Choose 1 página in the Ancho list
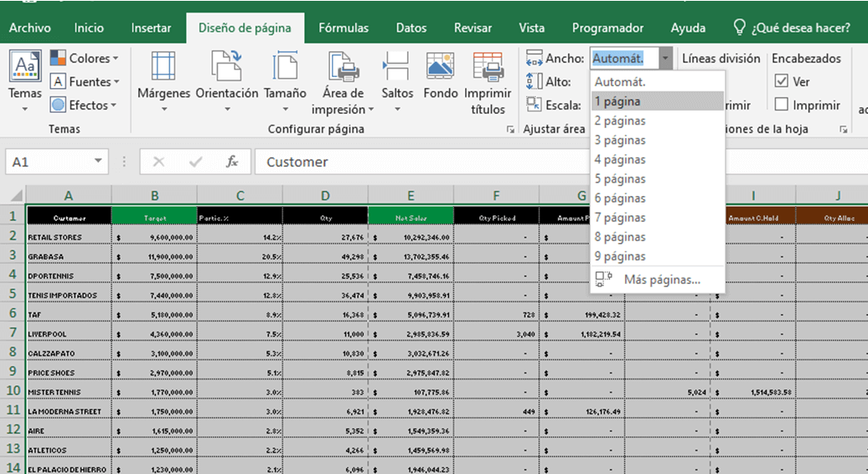This screenshot has width=868, height=474. click(x=657, y=101)
